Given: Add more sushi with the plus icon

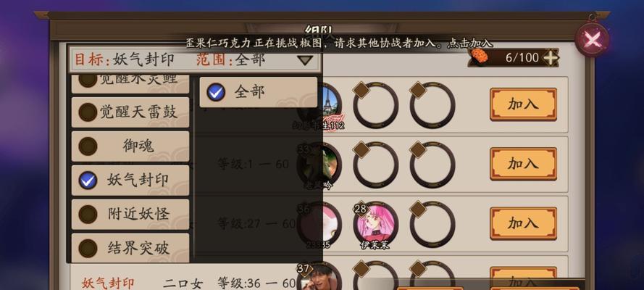Looking at the screenshot, I should coord(551,58).
